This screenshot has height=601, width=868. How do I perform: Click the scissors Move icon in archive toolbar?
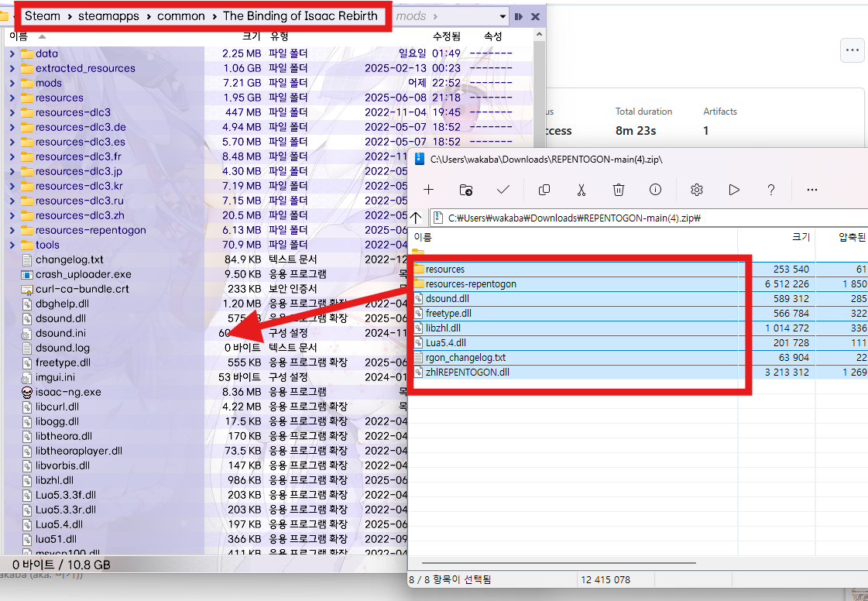[582, 190]
